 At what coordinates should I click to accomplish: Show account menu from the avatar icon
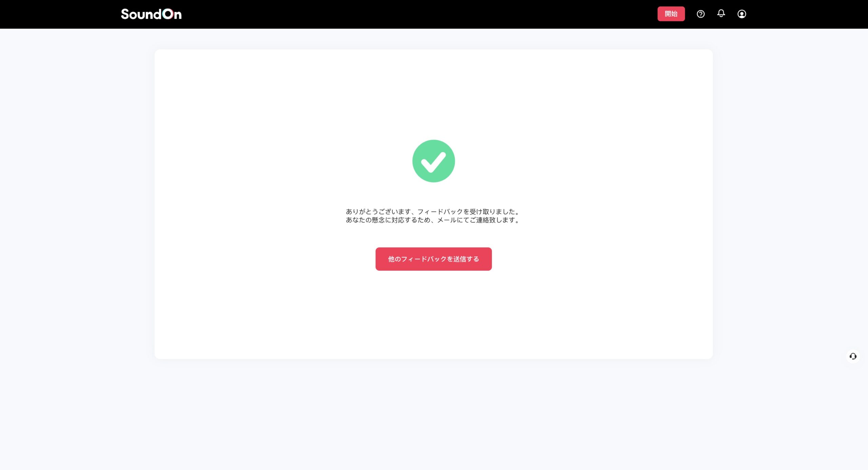point(742,14)
